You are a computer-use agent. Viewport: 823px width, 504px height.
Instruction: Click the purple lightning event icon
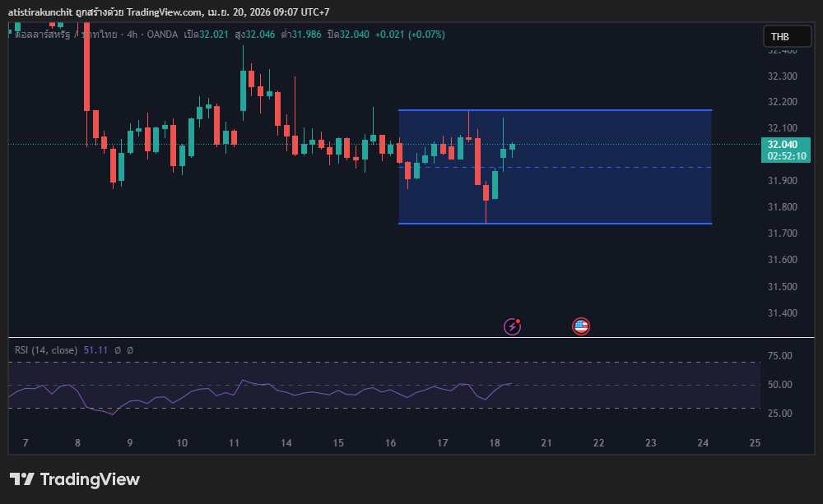coord(512,326)
